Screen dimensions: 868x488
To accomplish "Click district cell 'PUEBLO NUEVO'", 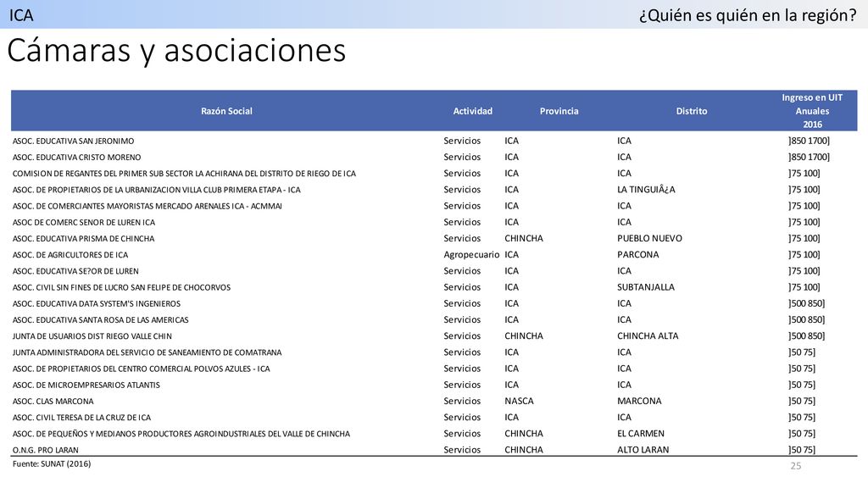I will tap(649, 238).
